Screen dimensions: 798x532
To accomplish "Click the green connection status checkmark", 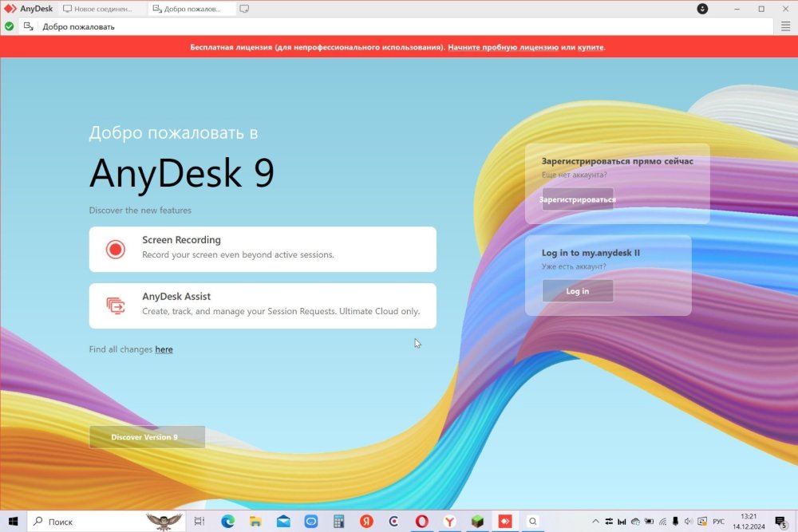I will (x=9, y=26).
